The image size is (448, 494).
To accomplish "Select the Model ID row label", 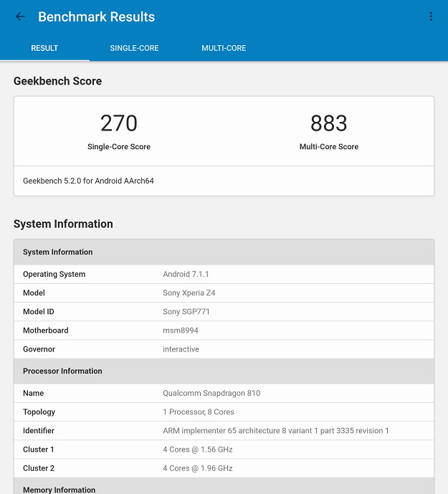I will (39, 312).
